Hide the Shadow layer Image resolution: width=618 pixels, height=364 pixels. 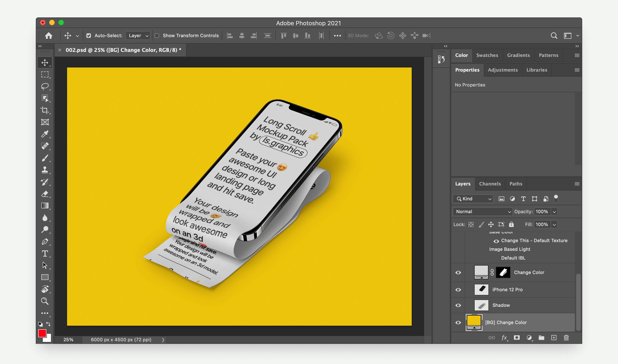point(458,305)
